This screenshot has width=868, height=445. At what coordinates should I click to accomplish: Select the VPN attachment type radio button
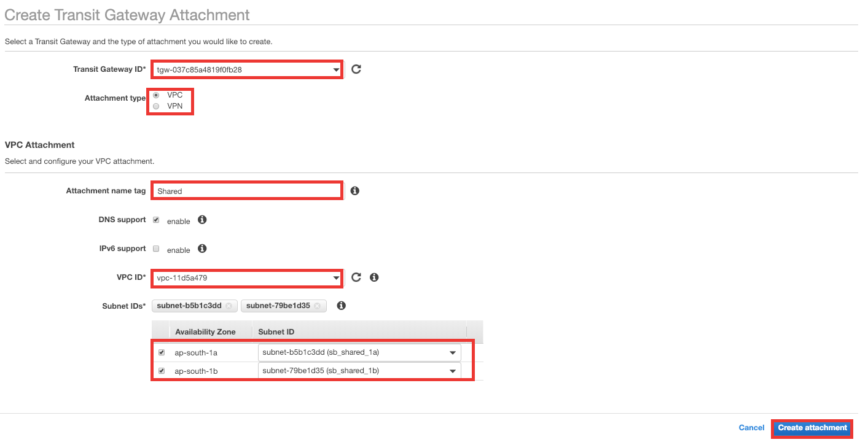[x=156, y=106]
